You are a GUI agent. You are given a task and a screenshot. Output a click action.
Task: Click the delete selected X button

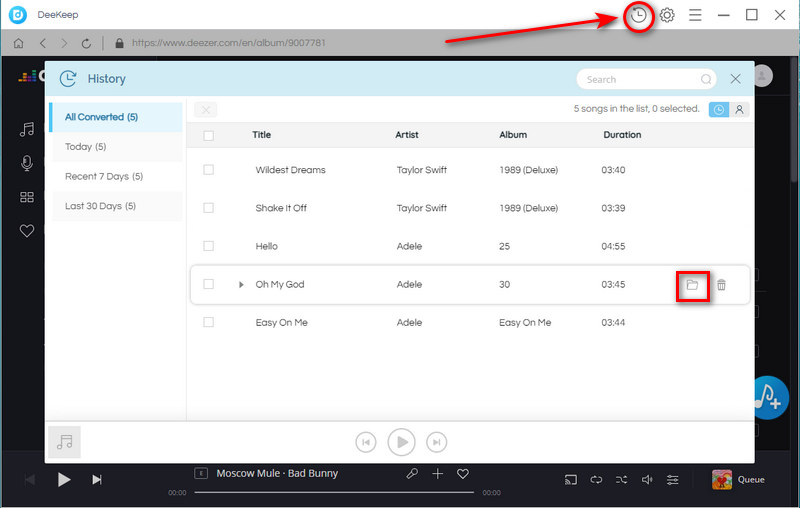(206, 110)
